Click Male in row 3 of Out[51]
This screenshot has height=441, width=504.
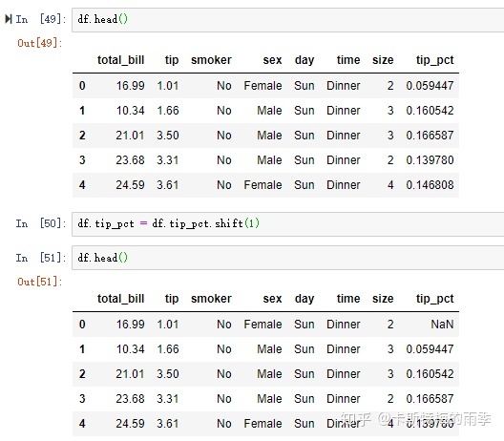click(269, 399)
